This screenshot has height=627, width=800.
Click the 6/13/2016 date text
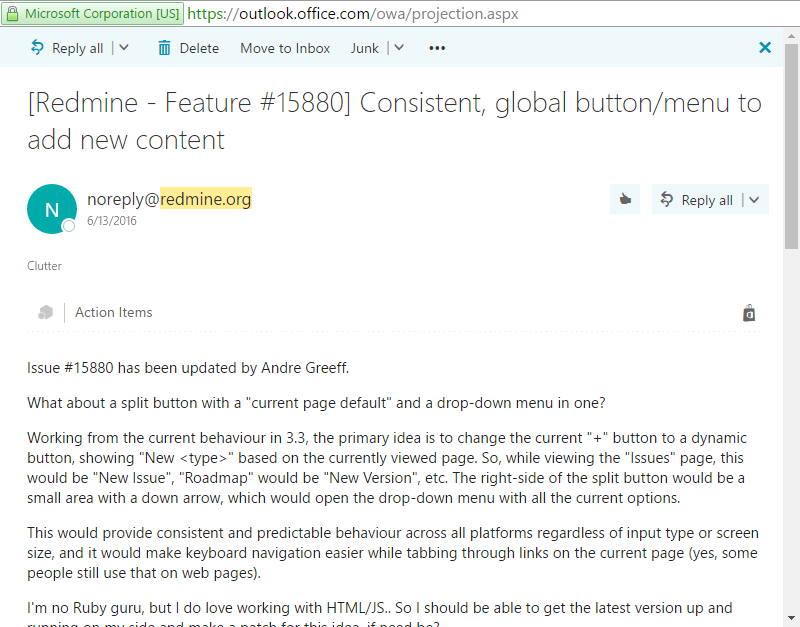point(112,221)
